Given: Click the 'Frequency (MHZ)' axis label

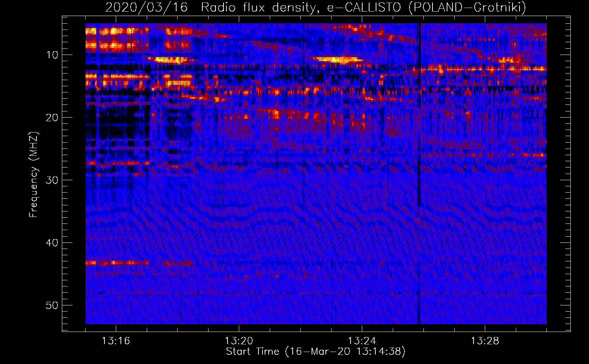Looking at the screenshot, I should coord(33,175).
